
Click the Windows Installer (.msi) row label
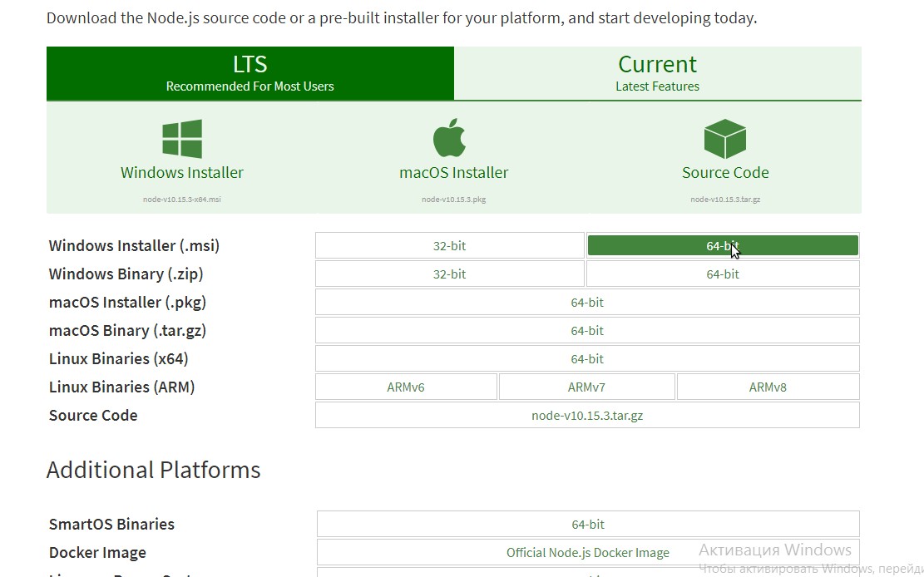click(135, 246)
